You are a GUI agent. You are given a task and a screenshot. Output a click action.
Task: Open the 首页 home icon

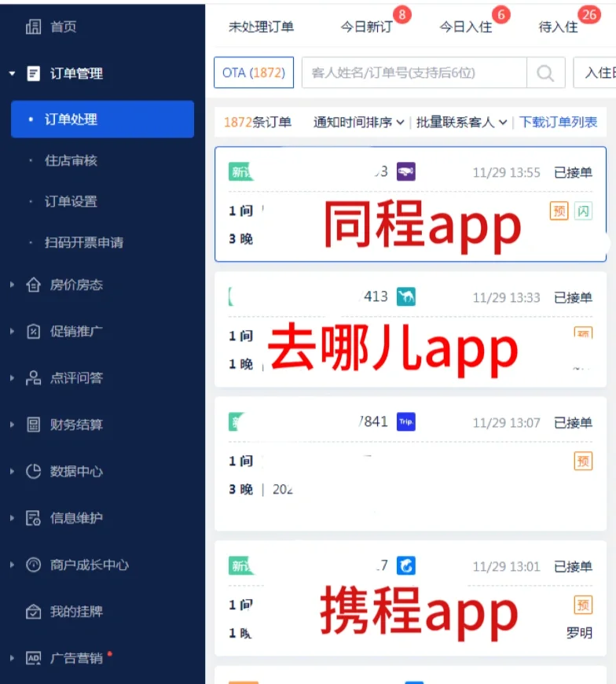click(33, 27)
